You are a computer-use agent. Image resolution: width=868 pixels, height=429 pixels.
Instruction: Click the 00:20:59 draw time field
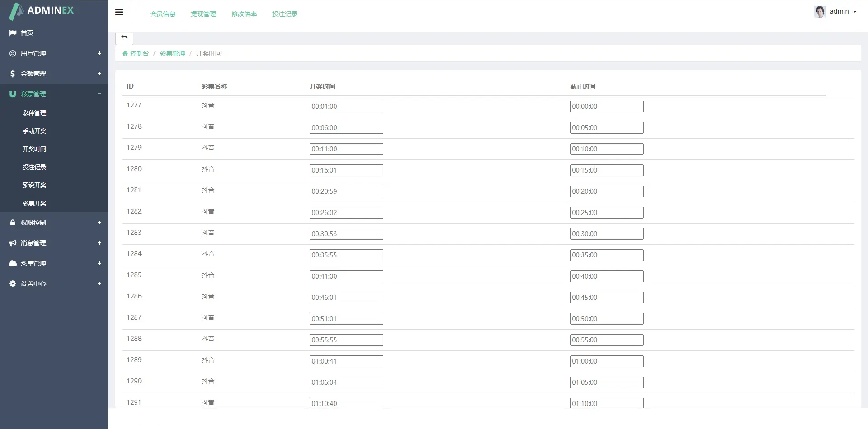point(346,191)
